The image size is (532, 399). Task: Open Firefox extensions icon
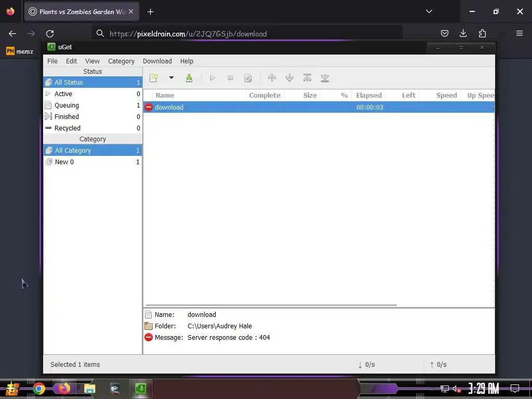point(482,33)
